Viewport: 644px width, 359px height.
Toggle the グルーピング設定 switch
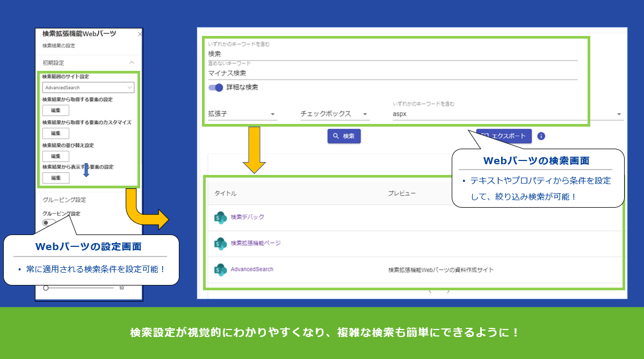[49, 222]
